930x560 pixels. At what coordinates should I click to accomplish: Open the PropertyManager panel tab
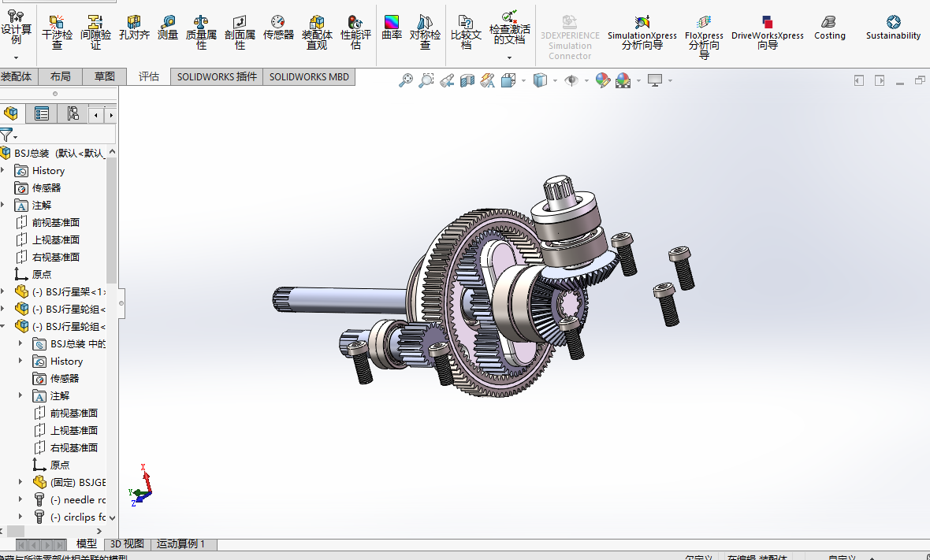[x=42, y=114]
